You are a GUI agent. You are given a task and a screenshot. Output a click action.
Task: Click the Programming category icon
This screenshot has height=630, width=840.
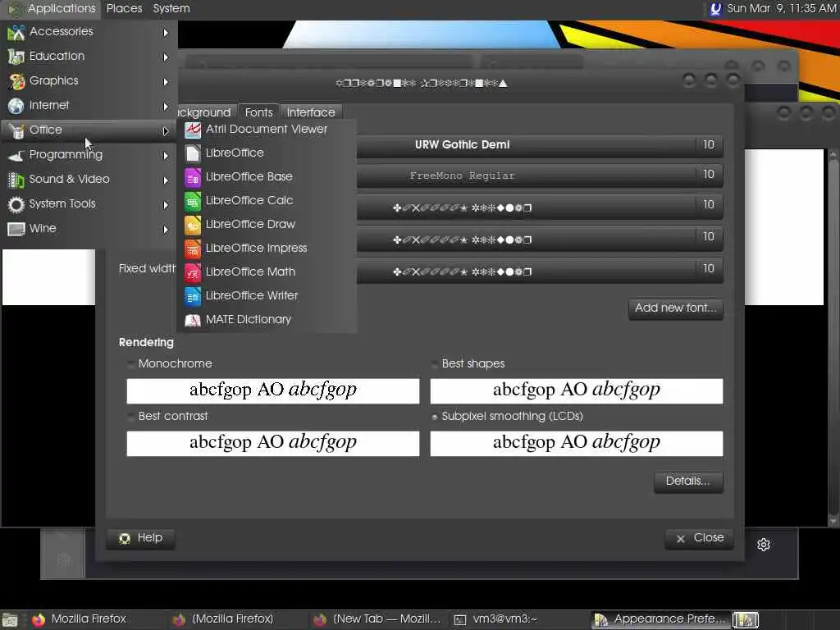(x=16, y=155)
